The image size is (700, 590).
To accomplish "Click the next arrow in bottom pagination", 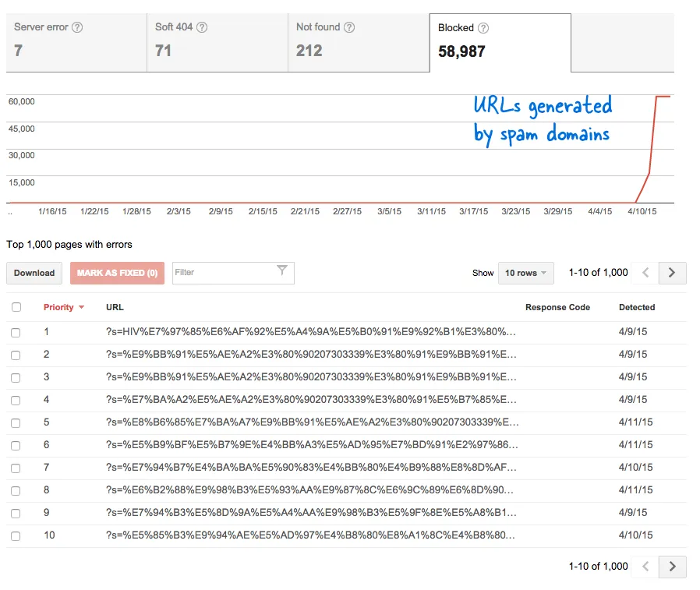I will click(672, 567).
